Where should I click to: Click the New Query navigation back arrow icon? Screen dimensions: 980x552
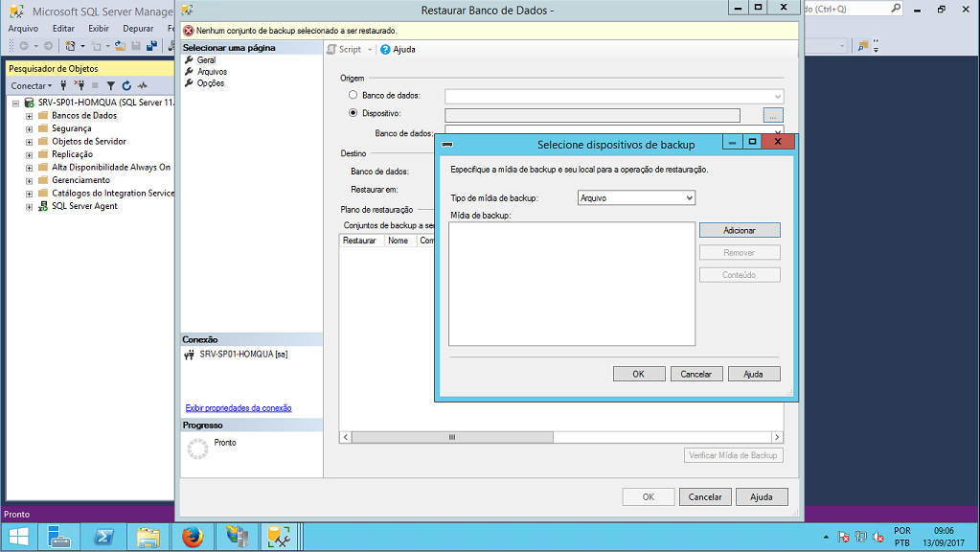click(x=24, y=46)
